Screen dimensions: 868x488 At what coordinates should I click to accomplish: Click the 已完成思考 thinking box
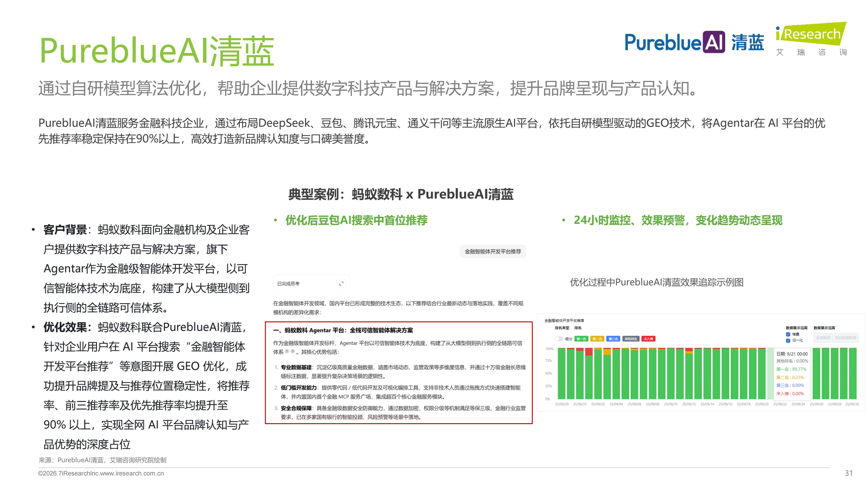pyautogui.click(x=311, y=284)
